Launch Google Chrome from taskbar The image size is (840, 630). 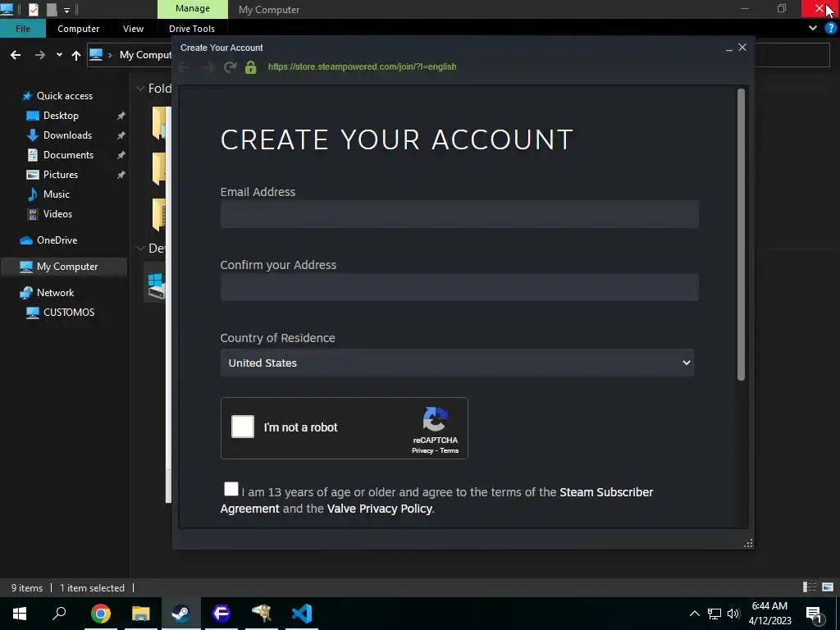[100, 614]
